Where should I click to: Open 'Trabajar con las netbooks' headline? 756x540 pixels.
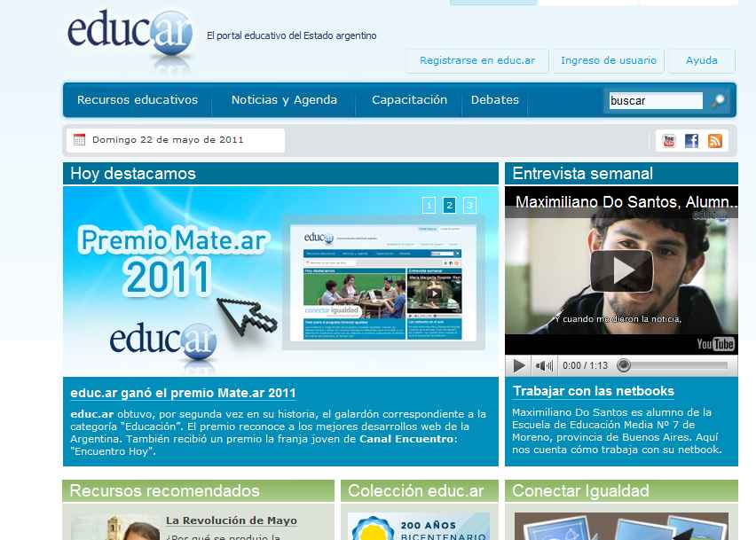click(x=593, y=391)
